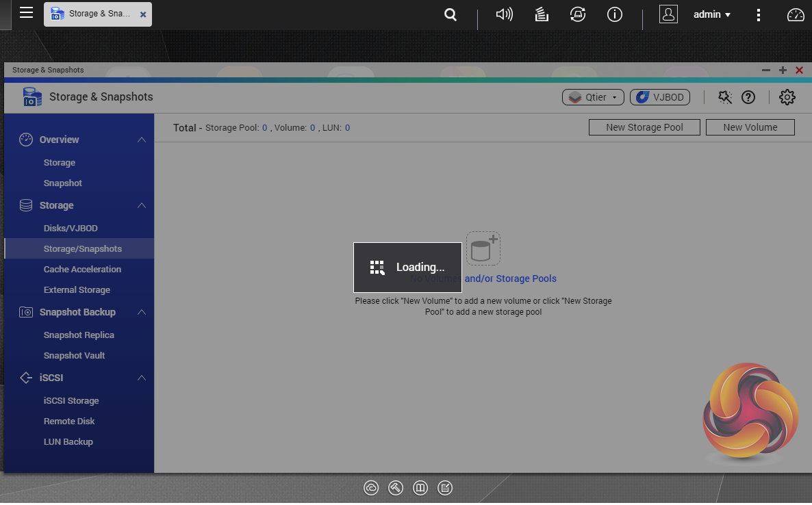Click the LUN count value
The height and width of the screenshot is (505, 812).
(348, 128)
